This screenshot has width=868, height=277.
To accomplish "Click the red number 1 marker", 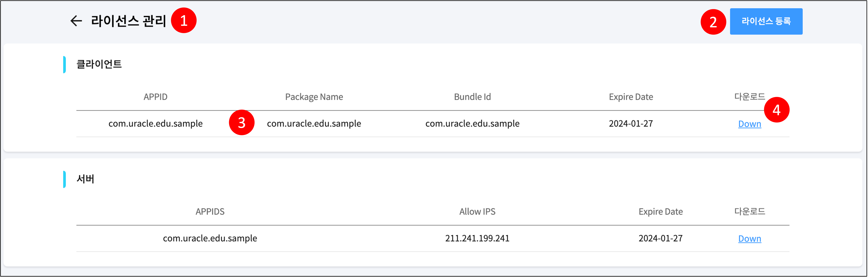I will (x=184, y=21).
